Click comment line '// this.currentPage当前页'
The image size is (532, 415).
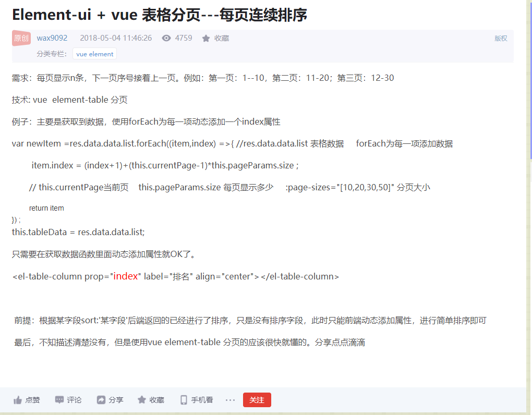point(229,188)
